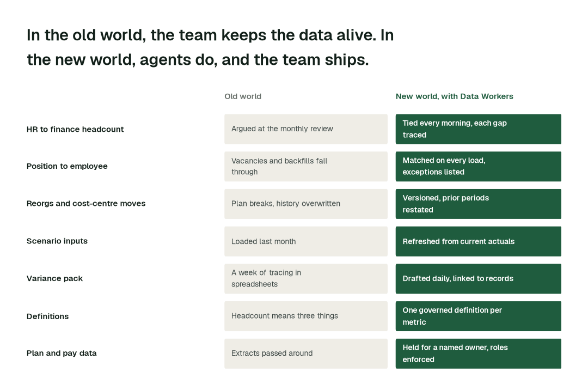Screen dimensions: 588x390
Task: Select the 'New world, with Data Workers' header
Action: [x=454, y=96]
